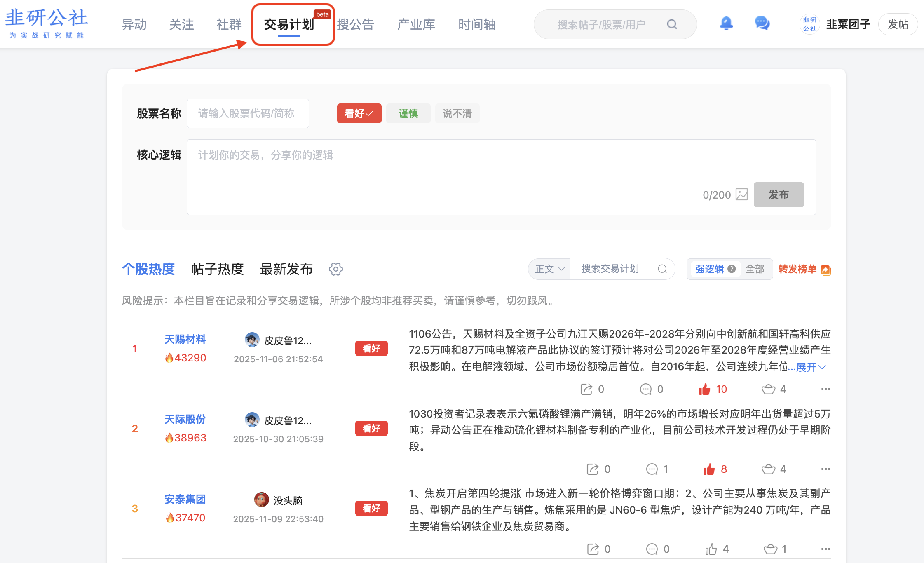Click the question mark help beside 强逻辑
924x563 pixels.
(732, 269)
